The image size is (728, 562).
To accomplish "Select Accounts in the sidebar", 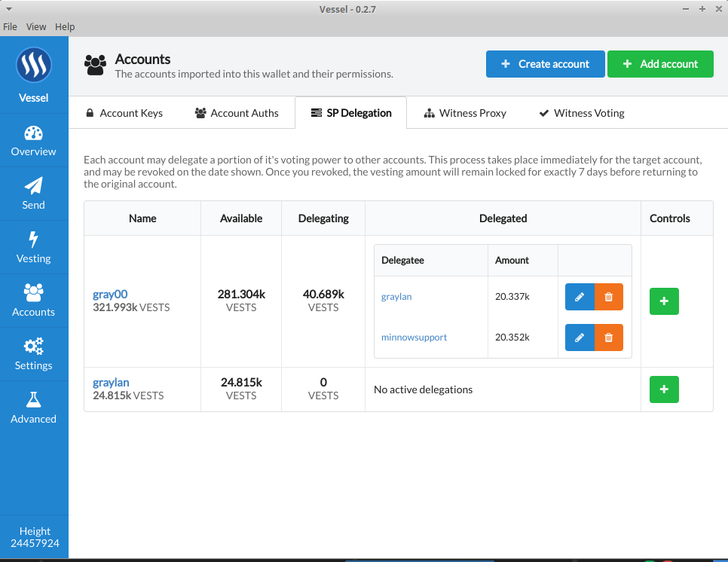I will coord(33,301).
